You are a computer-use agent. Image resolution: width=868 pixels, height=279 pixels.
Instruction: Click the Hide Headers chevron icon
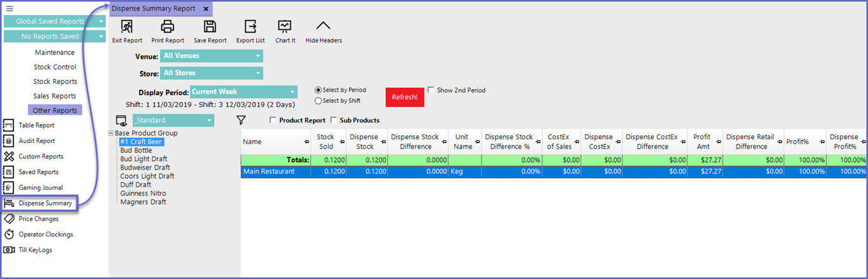click(323, 27)
